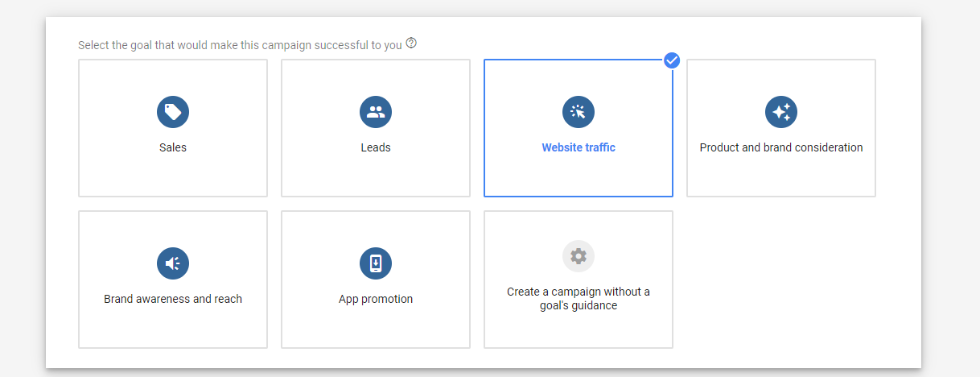Click the blue checkmark badge on Website traffic
Screen dimensions: 980x377
pos(672,60)
